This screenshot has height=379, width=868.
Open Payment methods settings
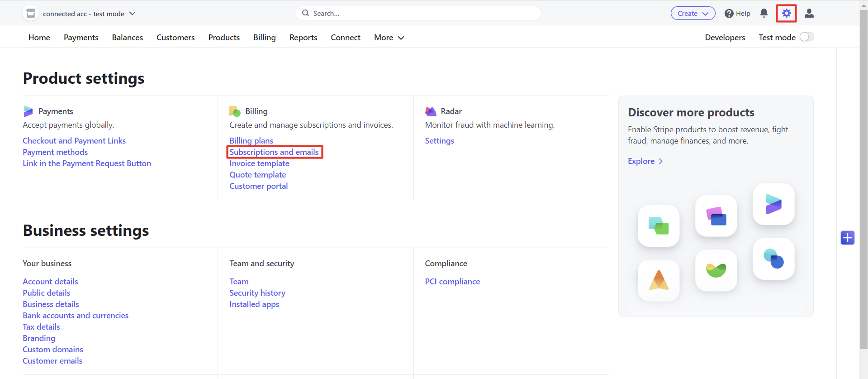(x=55, y=152)
